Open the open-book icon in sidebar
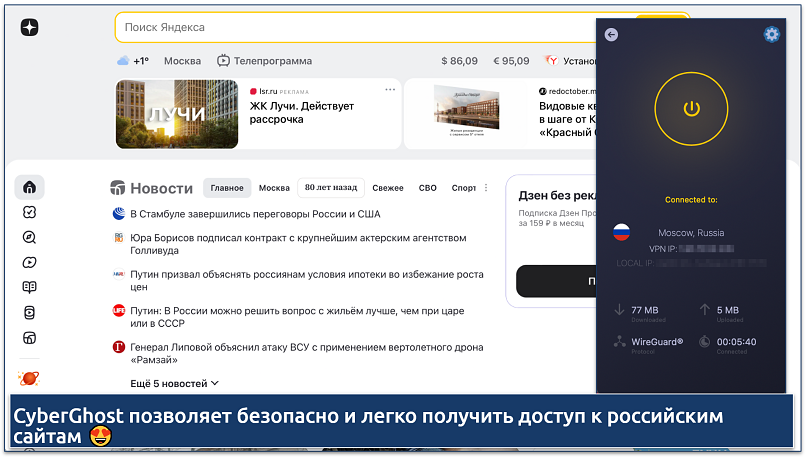Image resolution: width=806 pixels, height=457 pixels. [x=29, y=287]
